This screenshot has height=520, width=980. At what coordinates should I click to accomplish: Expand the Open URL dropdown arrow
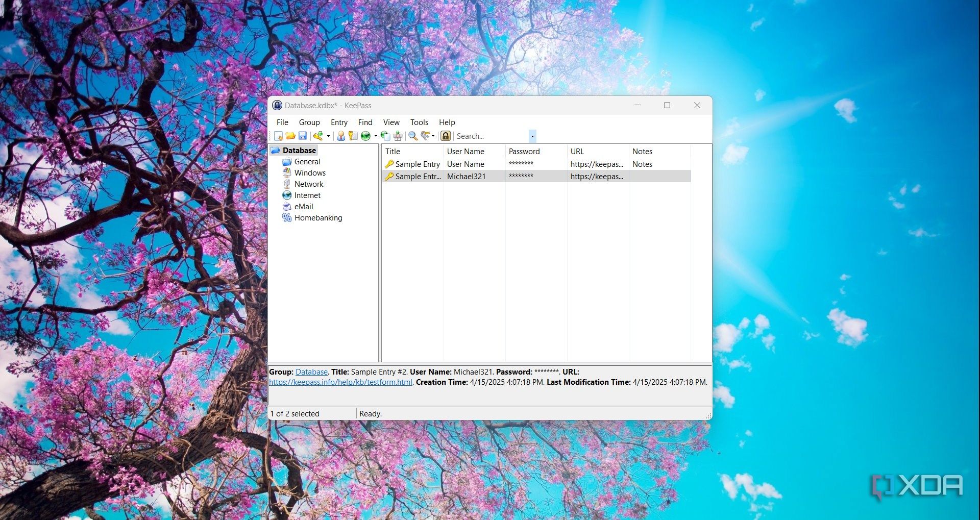376,136
